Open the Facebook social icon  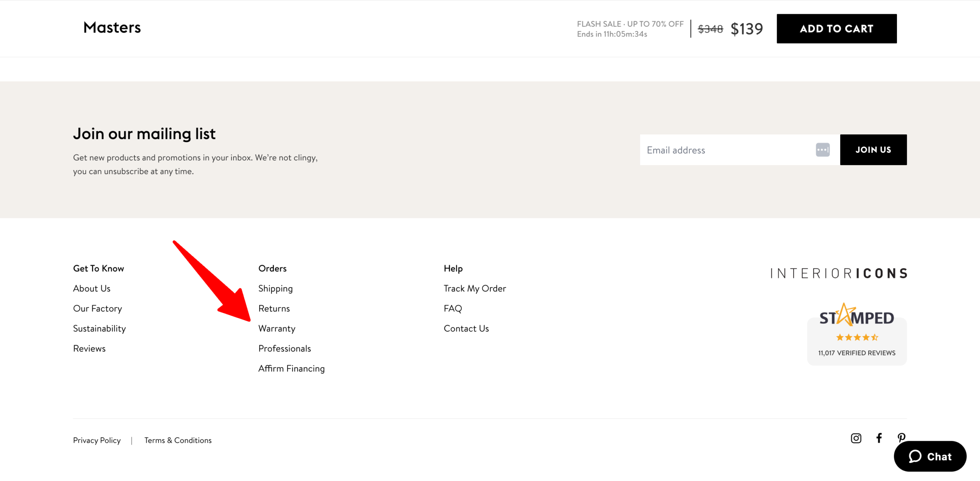(x=879, y=438)
